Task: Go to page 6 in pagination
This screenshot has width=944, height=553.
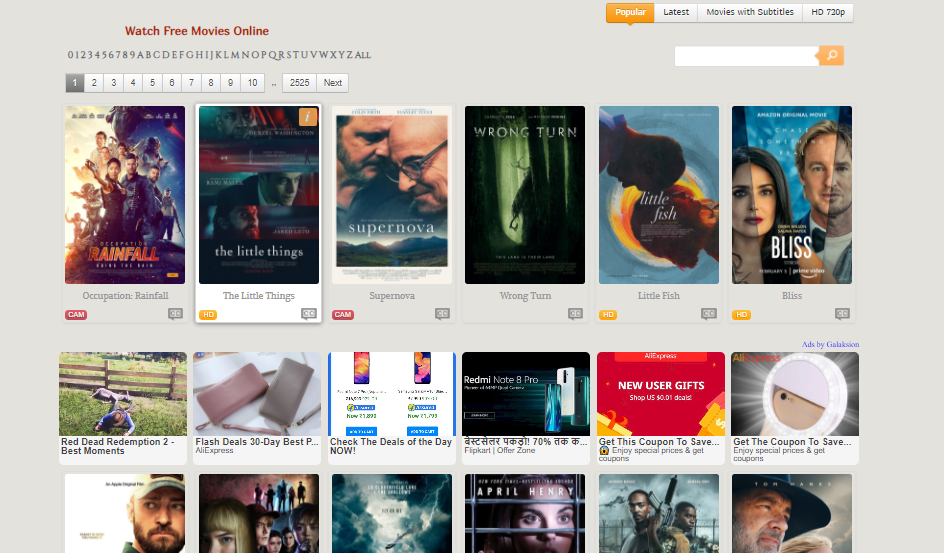Action: (x=172, y=83)
